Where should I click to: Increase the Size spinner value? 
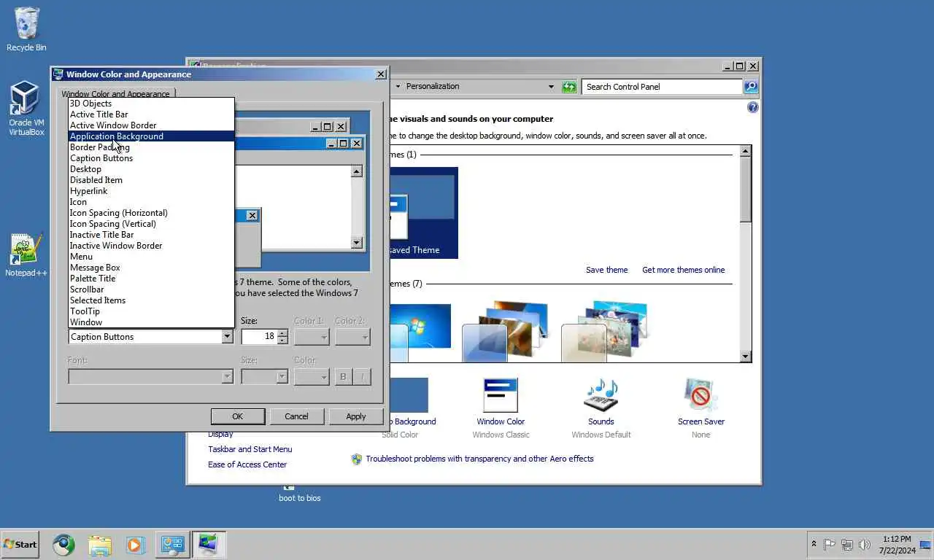(282, 332)
